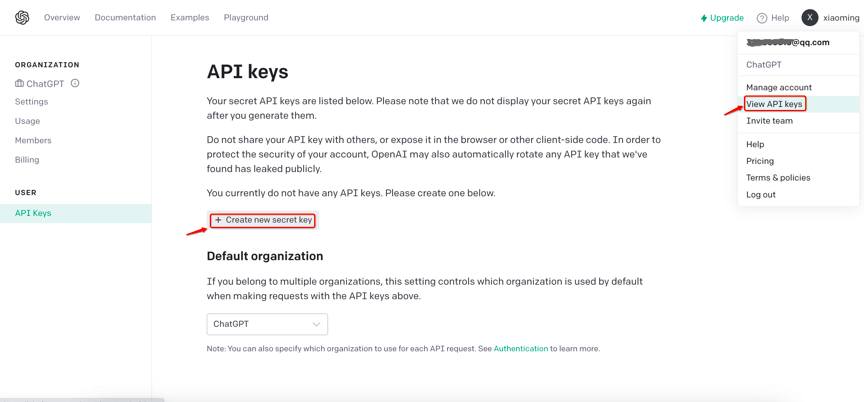The image size is (864, 402).
Task: Click the Upgrade lightning bolt icon
Action: pyautogui.click(x=704, y=18)
